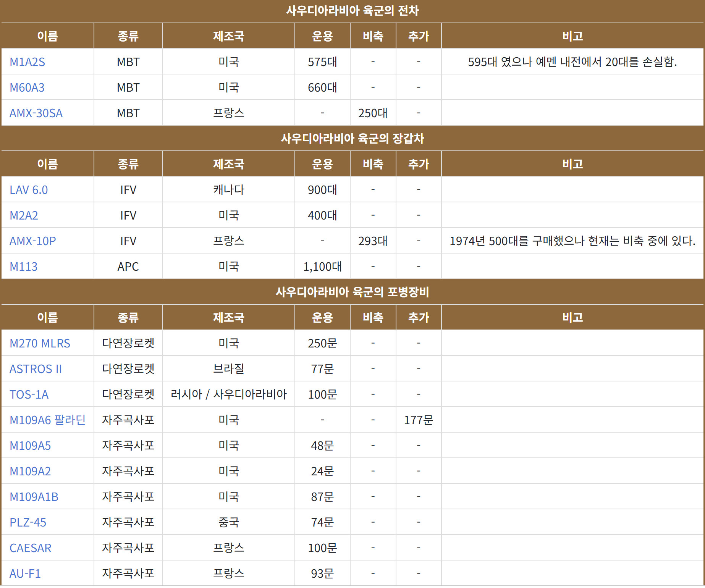Click the '러시아 / 사우디아라비아' manufacturer cell
Image resolution: width=705 pixels, height=588 pixels.
pyautogui.click(x=228, y=394)
